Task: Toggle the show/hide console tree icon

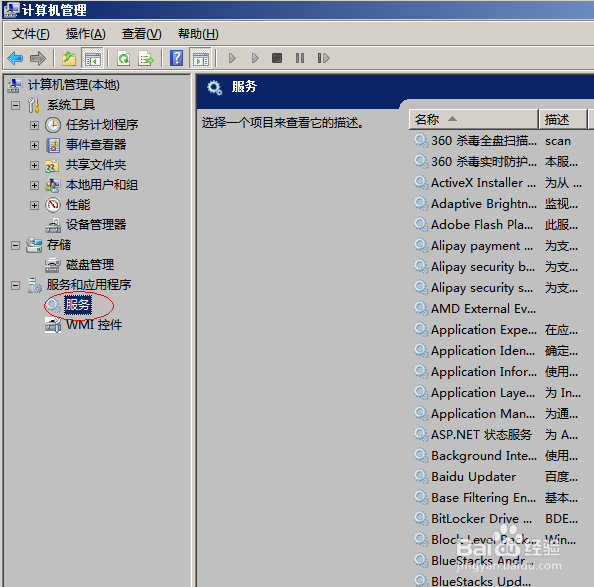Action: point(93,58)
